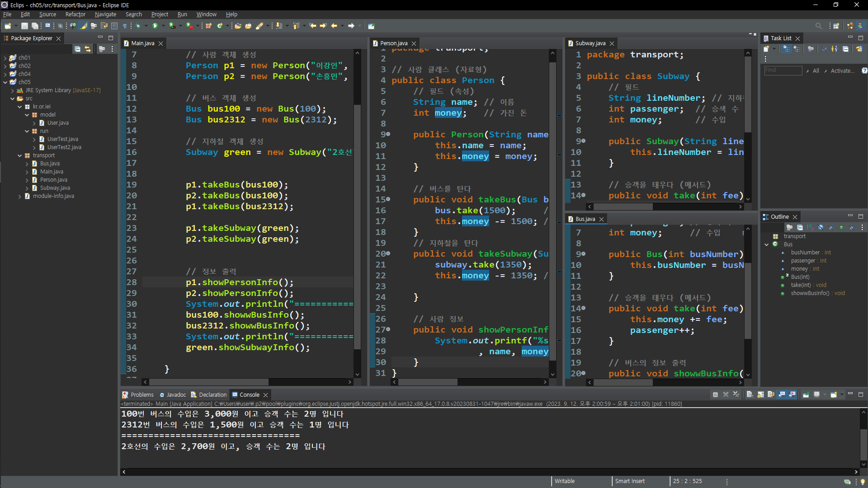
Task: Click the Find field in Task List
Action: click(783, 70)
